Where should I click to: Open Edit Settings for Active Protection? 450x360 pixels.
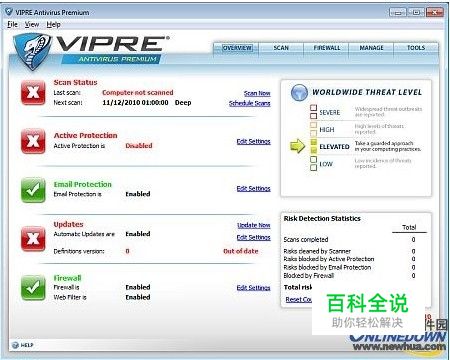click(x=254, y=142)
